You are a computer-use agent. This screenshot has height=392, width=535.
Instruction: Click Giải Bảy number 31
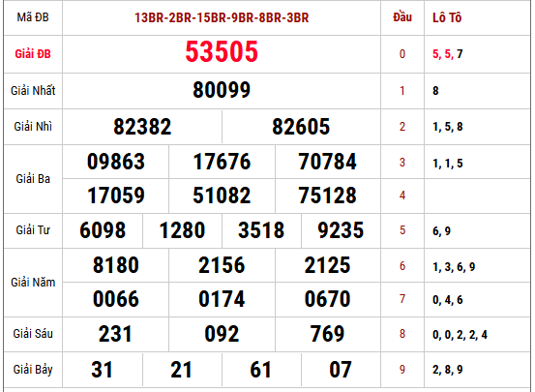102,370
